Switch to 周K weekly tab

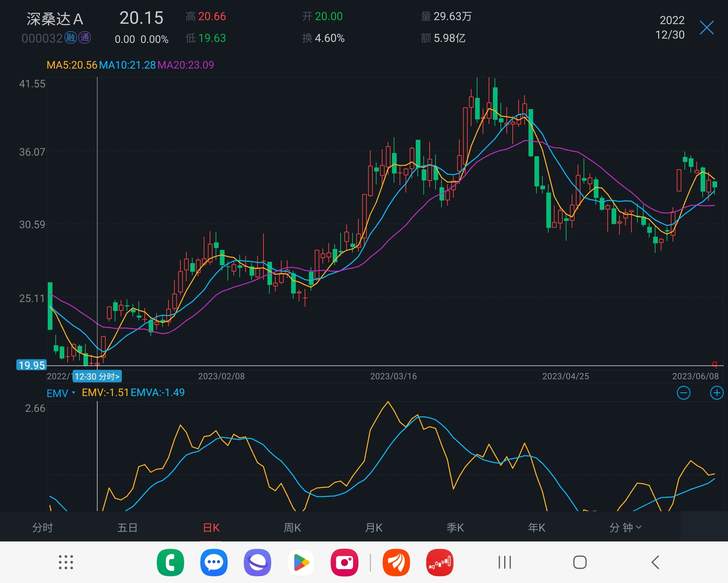point(292,527)
